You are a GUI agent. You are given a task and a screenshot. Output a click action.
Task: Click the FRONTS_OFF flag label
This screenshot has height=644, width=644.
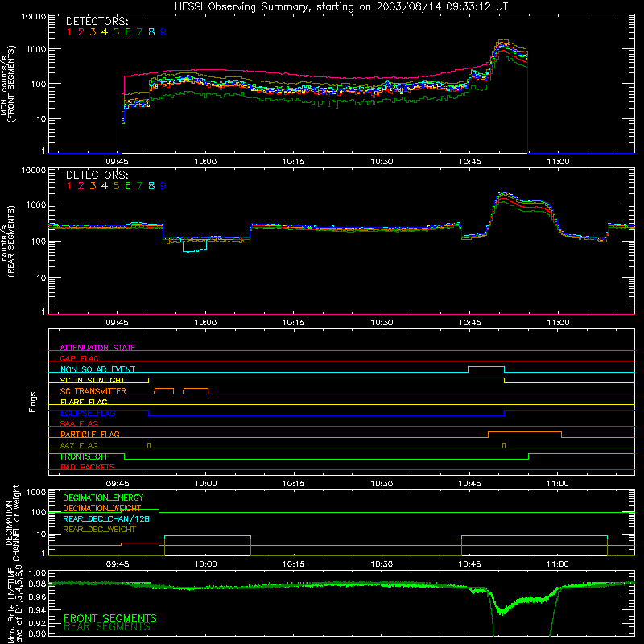(85, 456)
